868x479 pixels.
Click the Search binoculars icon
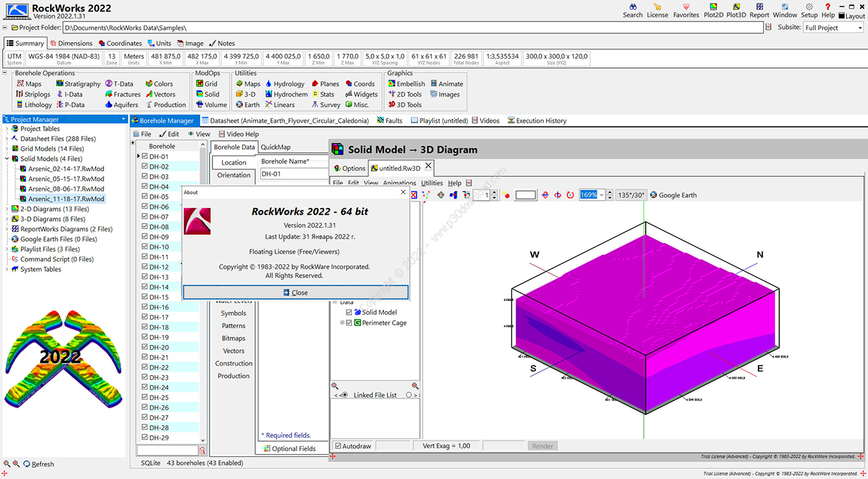[x=632, y=7]
